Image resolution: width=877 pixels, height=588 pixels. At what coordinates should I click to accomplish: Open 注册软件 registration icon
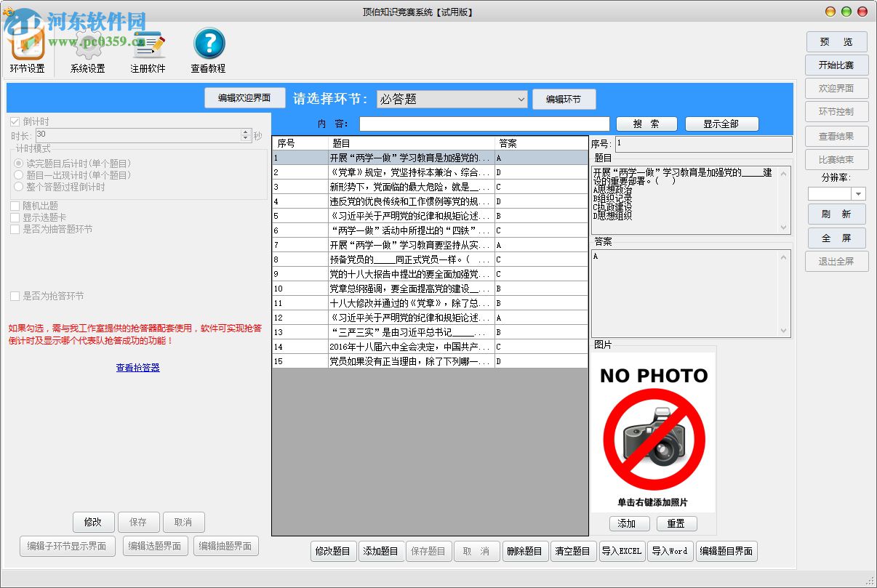pyautogui.click(x=148, y=44)
